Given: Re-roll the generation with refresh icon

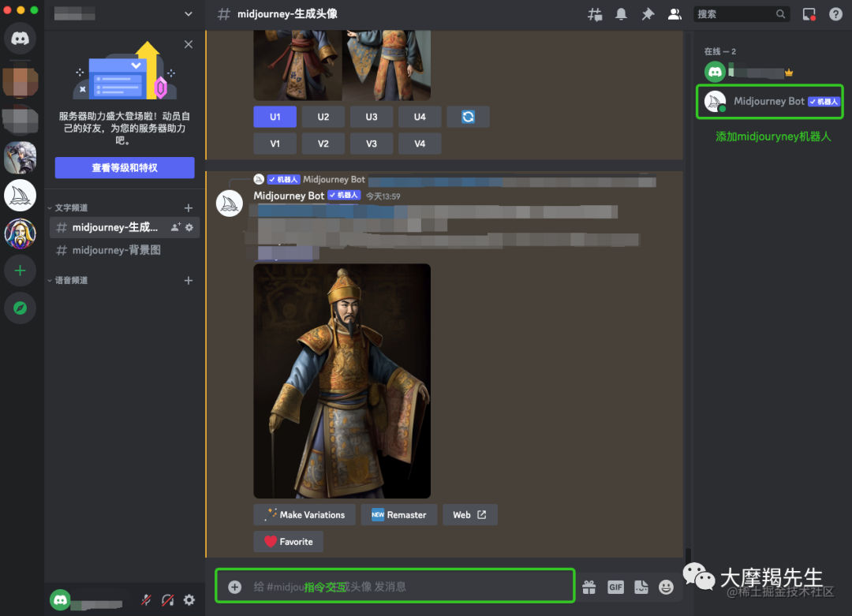Looking at the screenshot, I should [468, 117].
